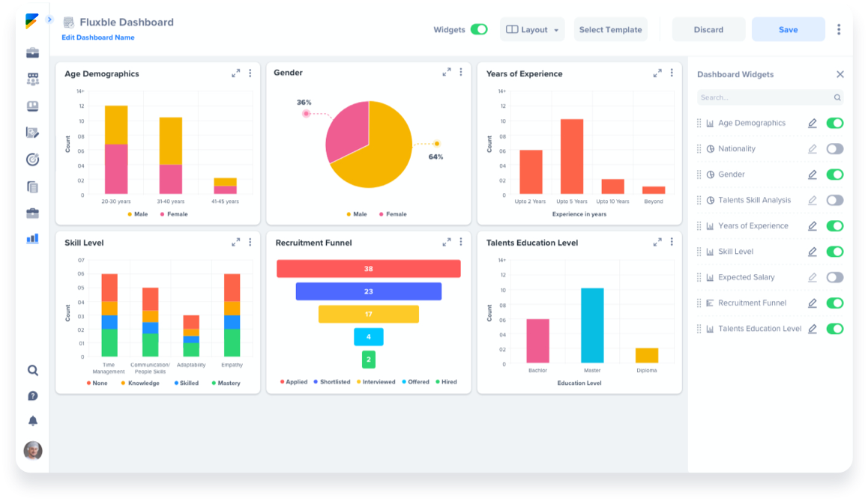Expand the Years of Experience chart
Image resolution: width=868 pixels, height=501 pixels.
coord(657,73)
